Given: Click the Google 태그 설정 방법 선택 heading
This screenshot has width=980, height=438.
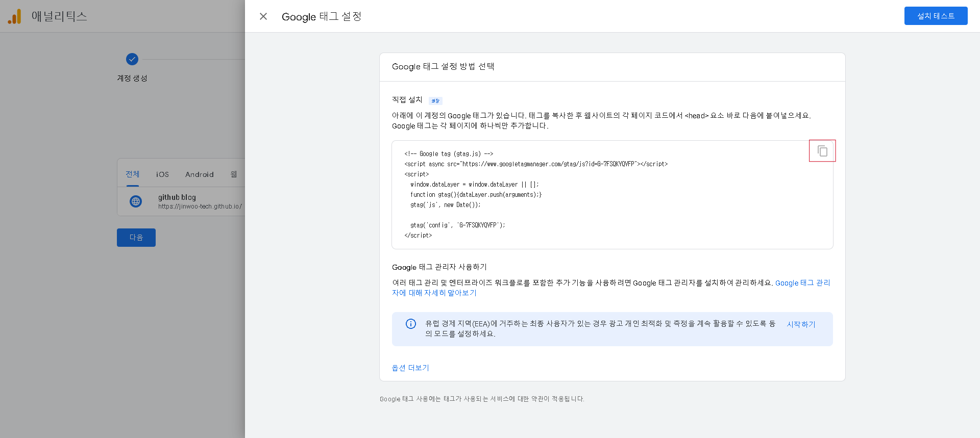Looking at the screenshot, I should coord(443,66).
